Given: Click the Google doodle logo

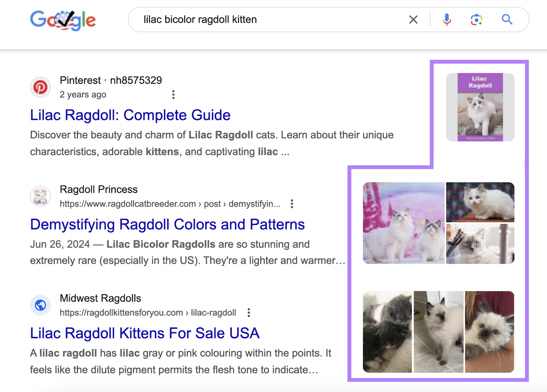Looking at the screenshot, I should coord(64,20).
